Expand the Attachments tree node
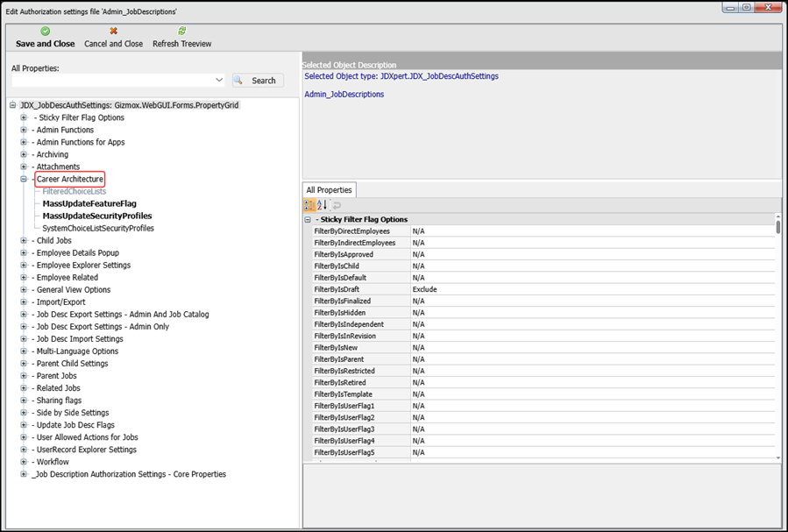This screenshot has height=532, width=788. [x=24, y=167]
